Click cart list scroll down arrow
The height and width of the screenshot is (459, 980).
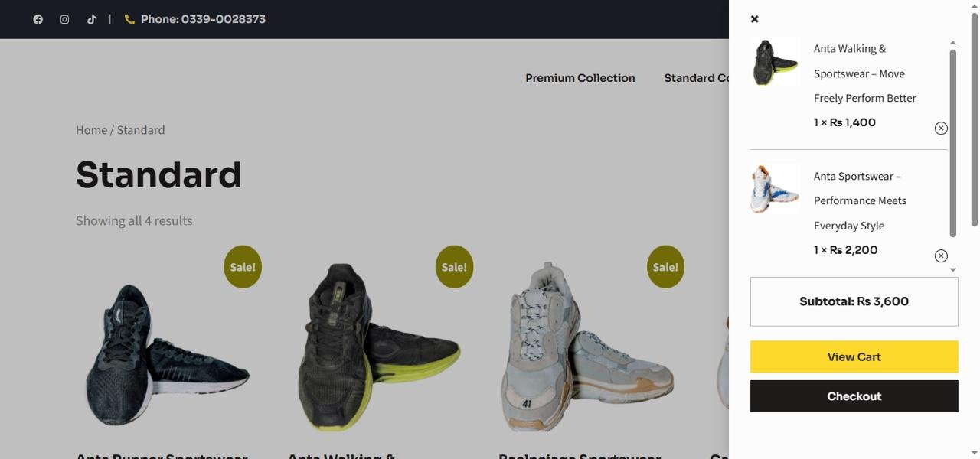point(953,269)
